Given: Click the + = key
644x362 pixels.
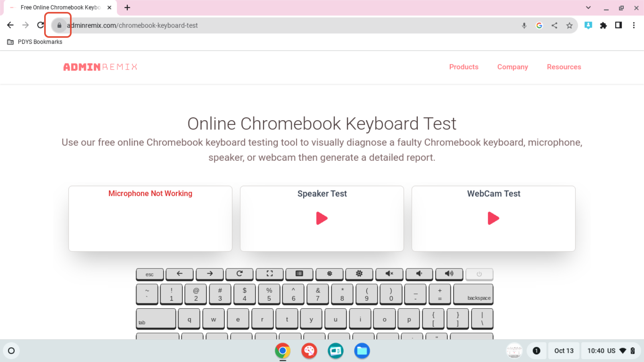Looking at the screenshot, I should pos(440,294).
